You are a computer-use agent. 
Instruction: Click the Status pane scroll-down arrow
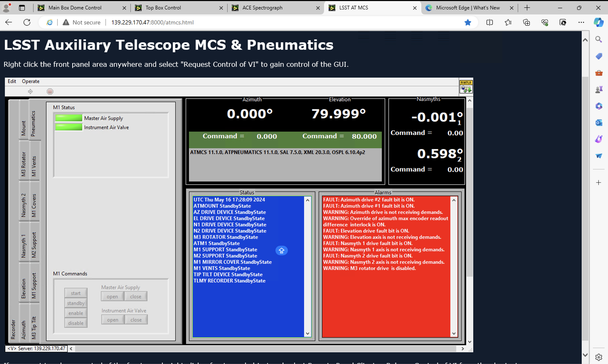(308, 333)
